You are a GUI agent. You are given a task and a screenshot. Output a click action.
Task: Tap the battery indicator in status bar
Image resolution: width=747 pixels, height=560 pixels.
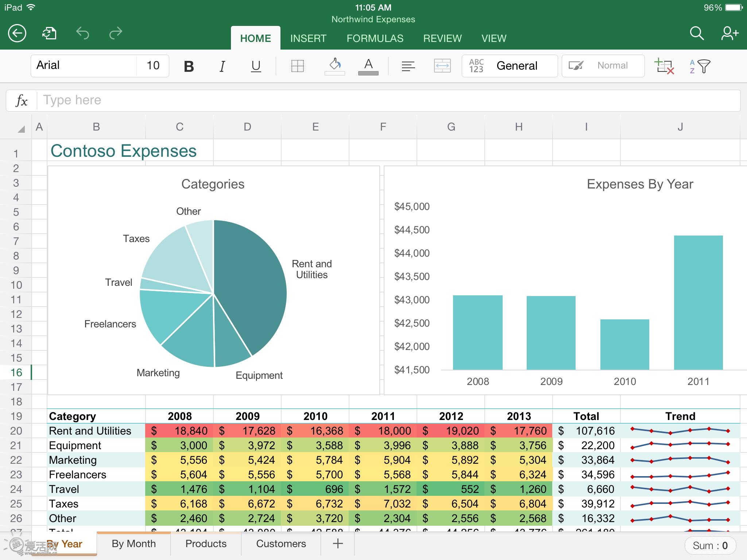[x=734, y=7]
